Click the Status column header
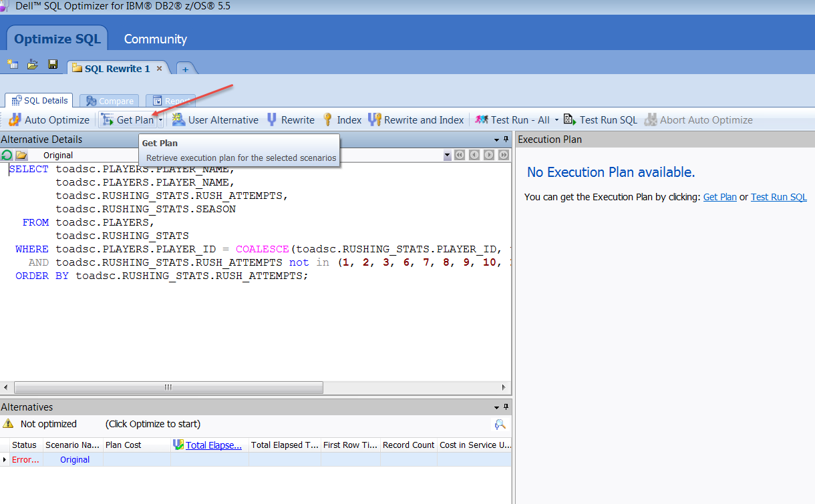The image size is (815, 504). coord(24,445)
